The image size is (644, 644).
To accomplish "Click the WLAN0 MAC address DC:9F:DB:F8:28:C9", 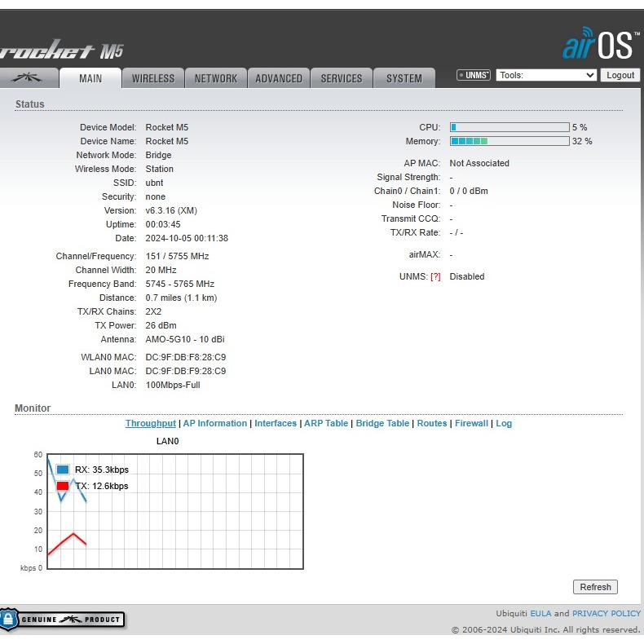I will coord(186,357).
